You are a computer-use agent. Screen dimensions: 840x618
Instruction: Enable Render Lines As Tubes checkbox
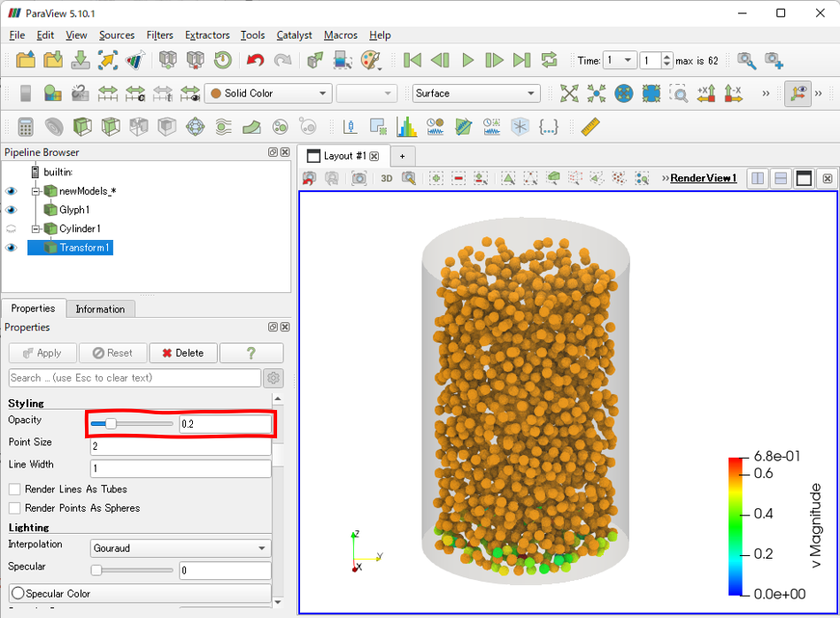pos(15,489)
